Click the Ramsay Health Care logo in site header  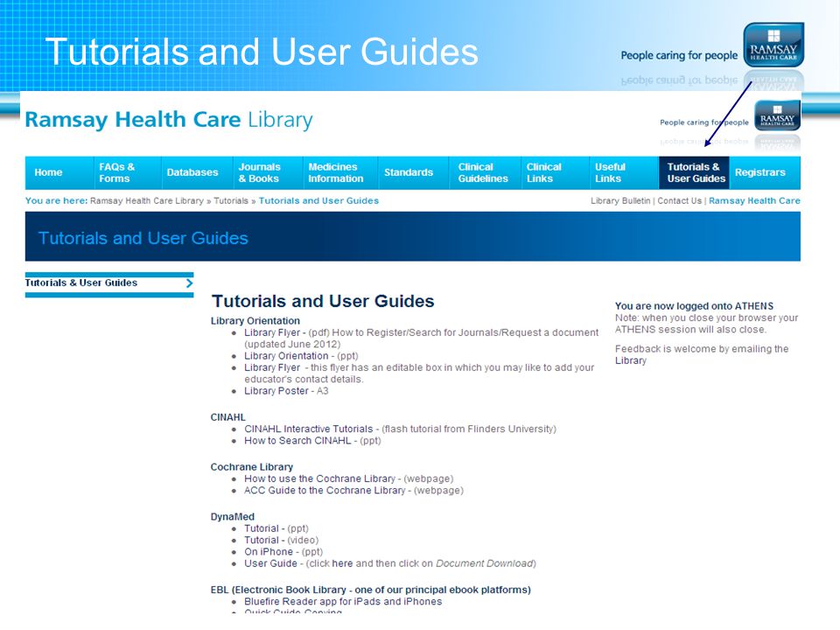pos(777,115)
